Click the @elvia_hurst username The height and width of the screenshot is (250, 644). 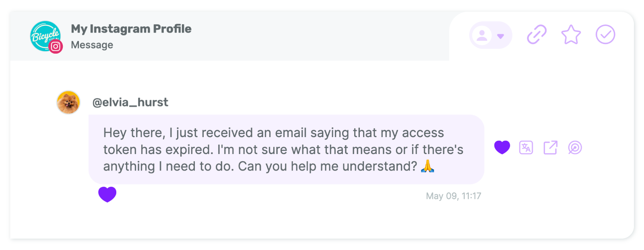(x=130, y=102)
